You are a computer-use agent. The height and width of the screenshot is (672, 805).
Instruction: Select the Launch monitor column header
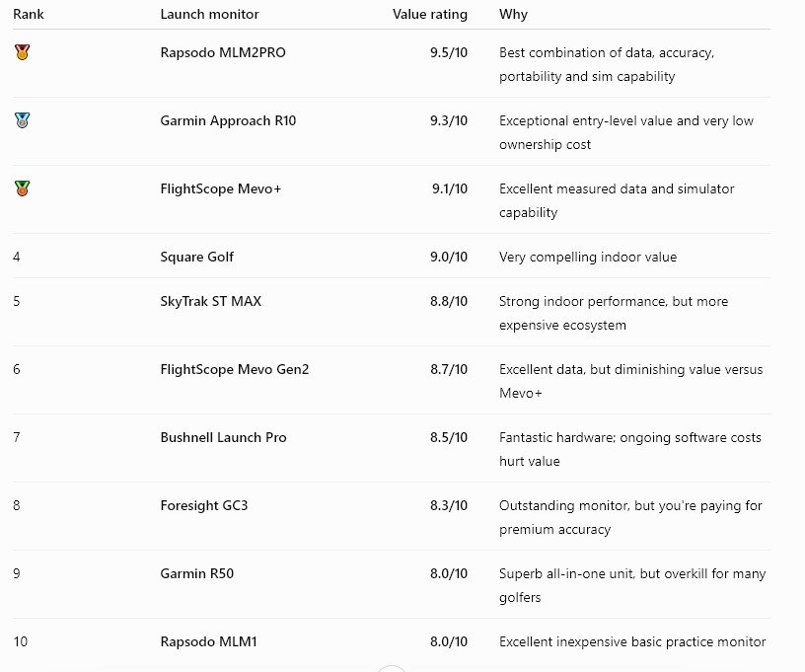pyautogui.click(x=209, y=14)
